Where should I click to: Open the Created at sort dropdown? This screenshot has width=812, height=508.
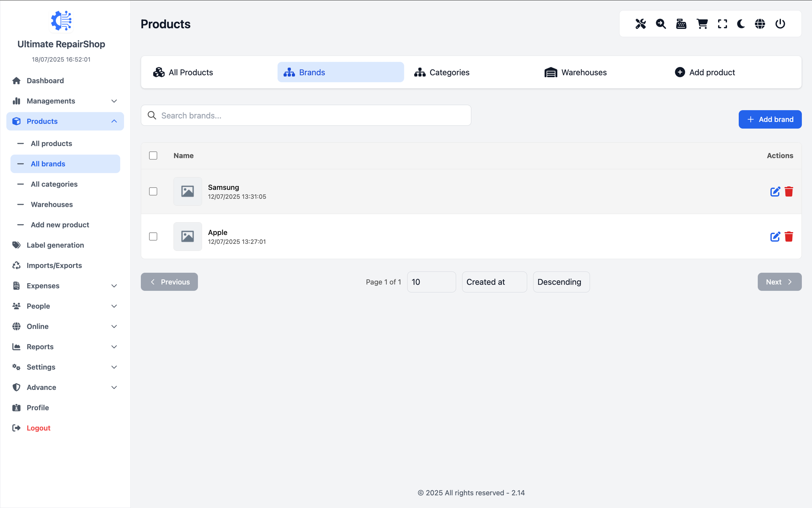(494, 282)
